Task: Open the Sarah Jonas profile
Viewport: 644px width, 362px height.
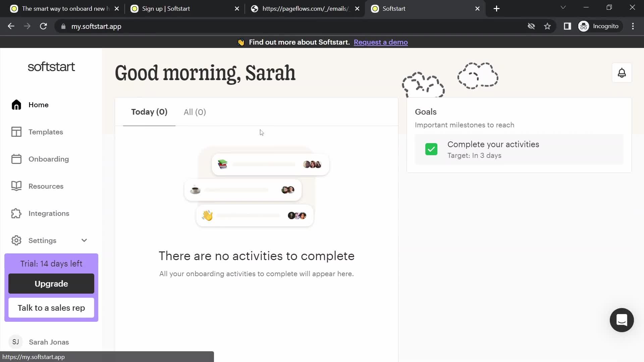Action: point(49,342)
